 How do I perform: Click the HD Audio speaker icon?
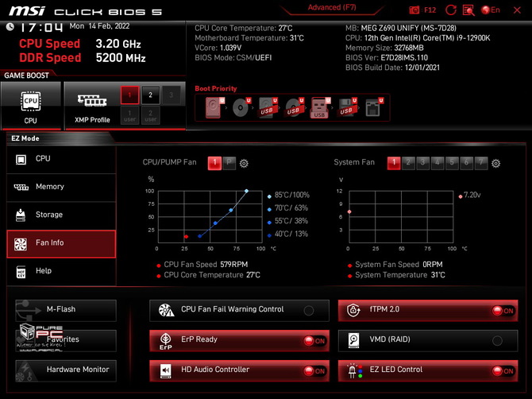(166, 371)
